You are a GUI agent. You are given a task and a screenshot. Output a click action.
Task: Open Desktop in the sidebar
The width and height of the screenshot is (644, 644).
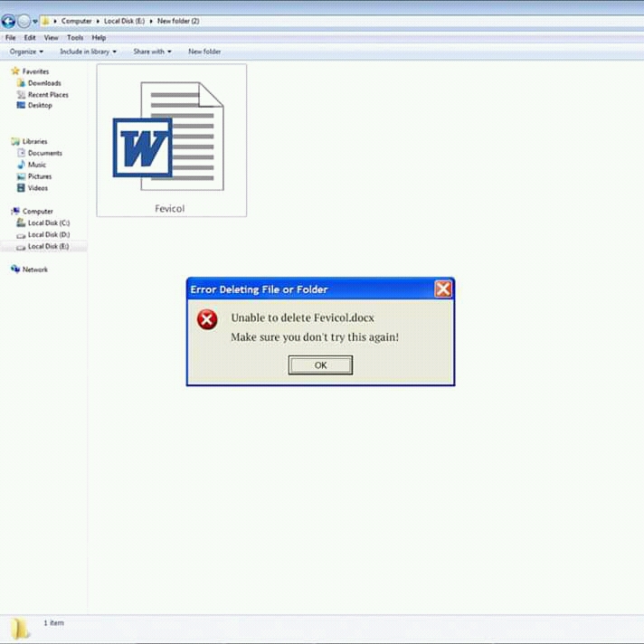[x=40, y=106]
